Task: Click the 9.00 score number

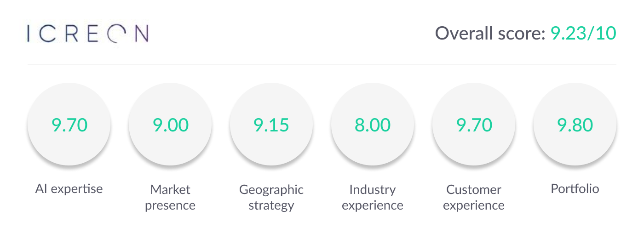Action: point(170,125)
